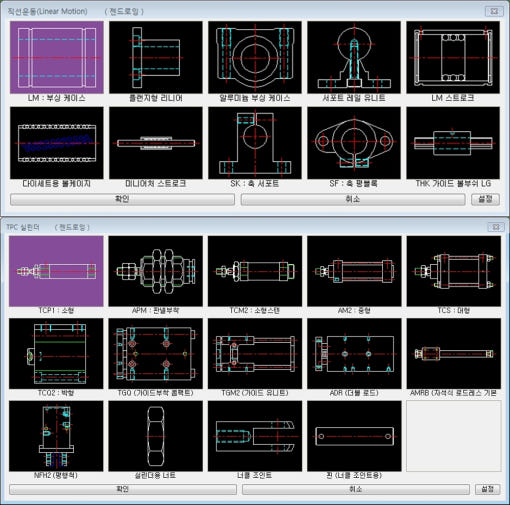510x505 pixels.
Task: Choose the APM panel mount cylinder
Action: [155, 271]
